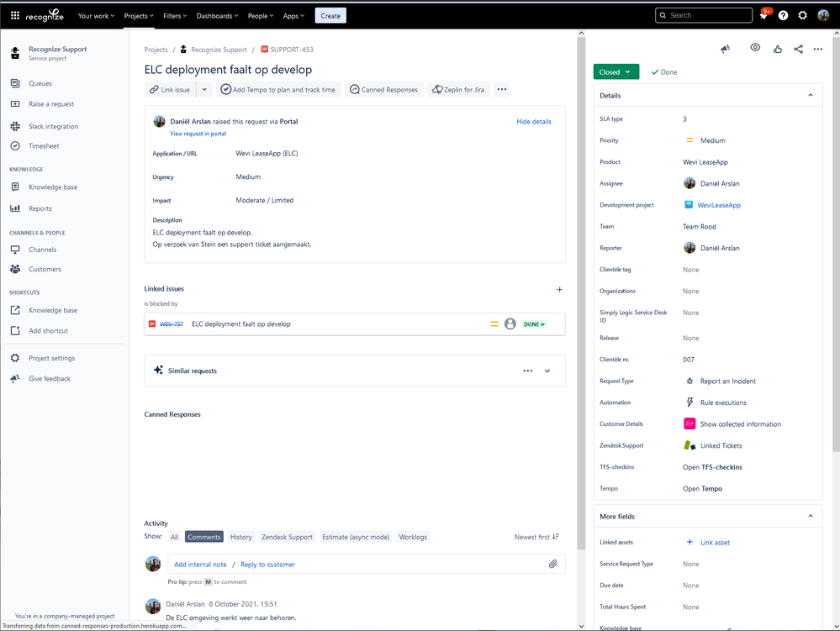Switch to the Worklogs tab
Image resolution: width=840 pixels, height=631 pixels.
coord(413,537)
